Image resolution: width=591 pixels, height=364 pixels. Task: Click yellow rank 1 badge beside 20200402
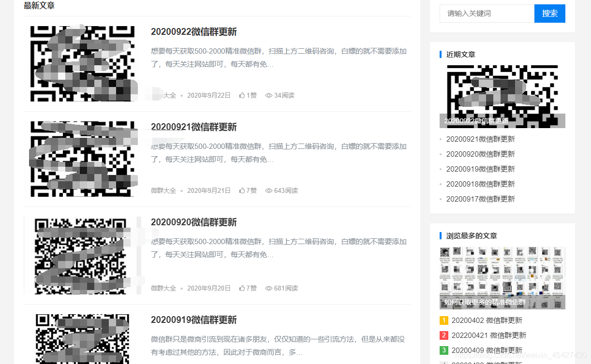[443, 320]
